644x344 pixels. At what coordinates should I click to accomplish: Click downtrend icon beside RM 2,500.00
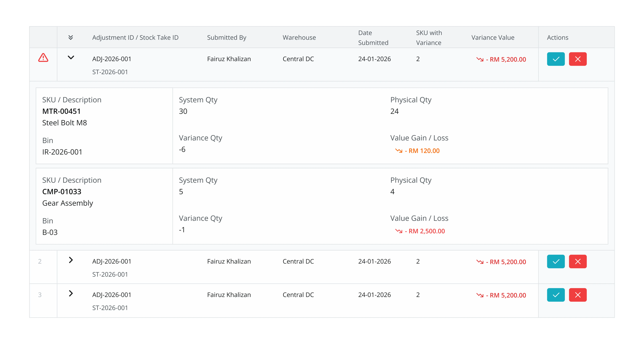399,231
